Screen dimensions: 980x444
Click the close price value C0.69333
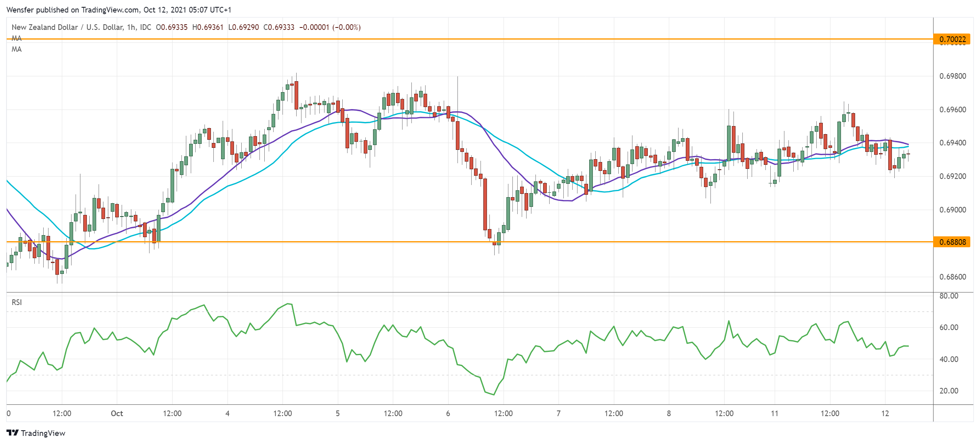[x=279, y=27]
